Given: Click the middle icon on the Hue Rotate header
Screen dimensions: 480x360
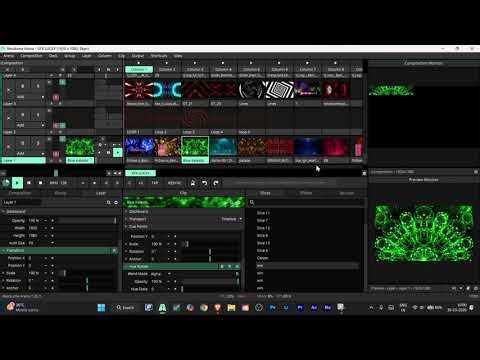Looking at the screenshot, I should click(x=229, y=266).
